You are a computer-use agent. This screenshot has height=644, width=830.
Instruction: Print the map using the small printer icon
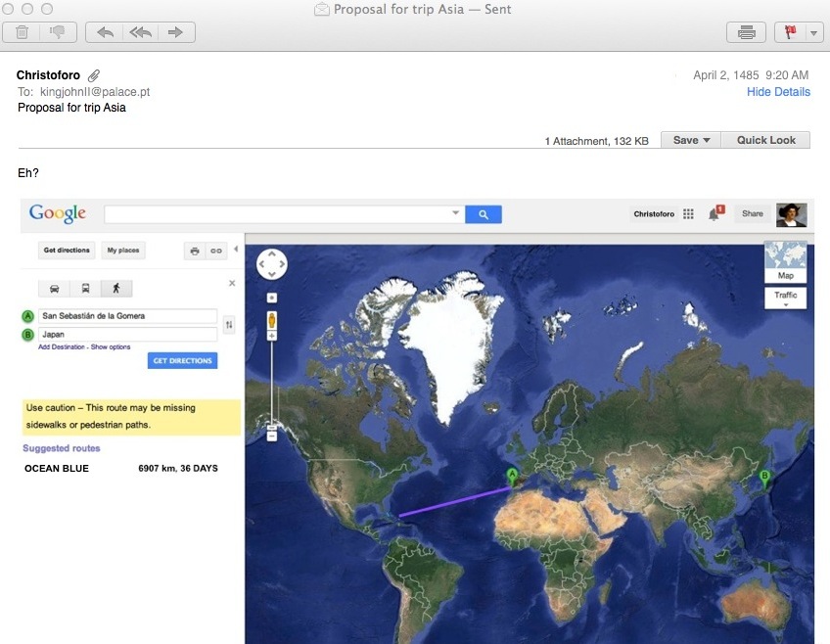(x=195, y=251)
